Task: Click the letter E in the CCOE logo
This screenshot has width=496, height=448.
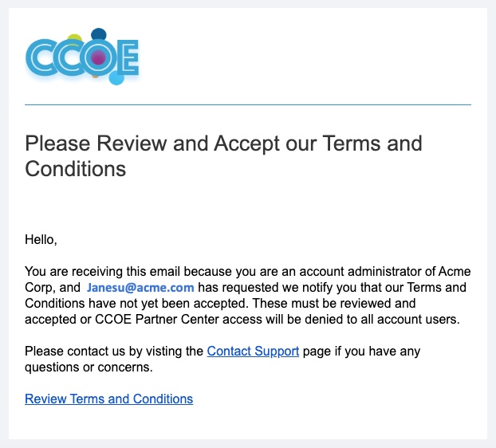Action: point(128,57)
